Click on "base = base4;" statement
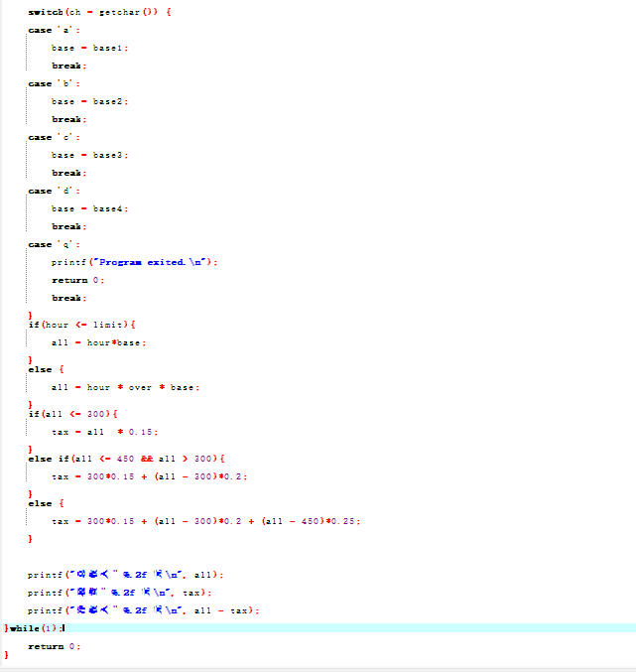 [x=89, y=208]
